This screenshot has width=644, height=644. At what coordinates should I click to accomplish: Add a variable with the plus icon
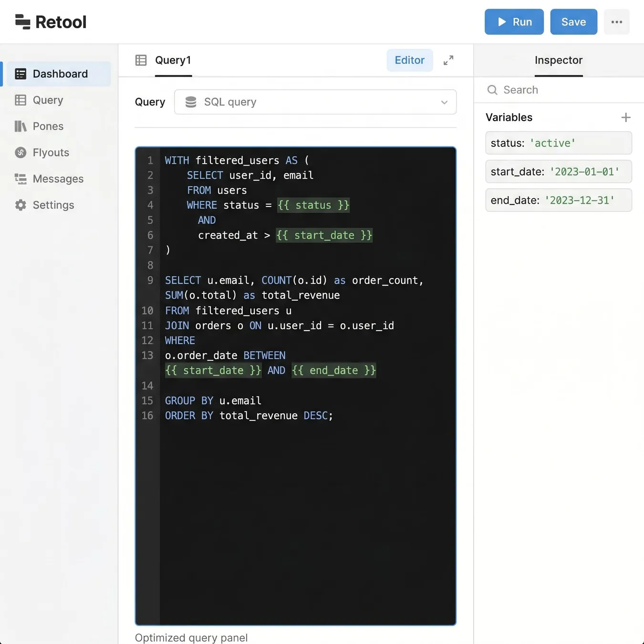pyautogui.click(x=626, y=117)
